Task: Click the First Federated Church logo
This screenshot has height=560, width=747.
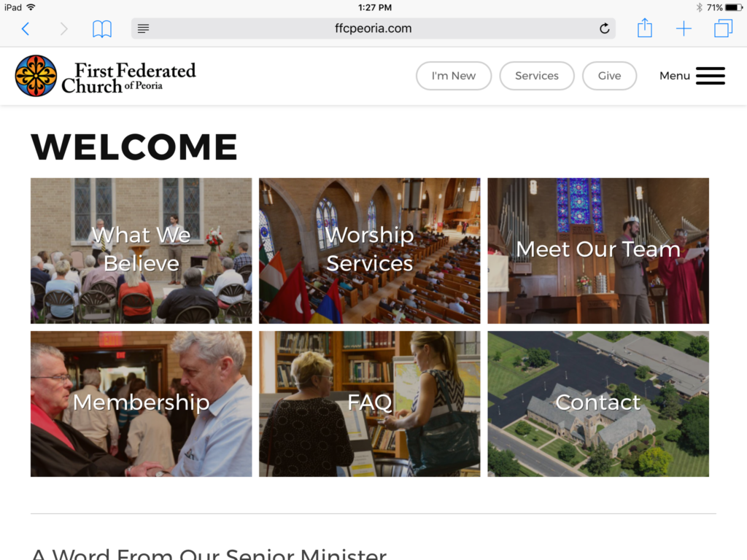Action: [105, 76]
